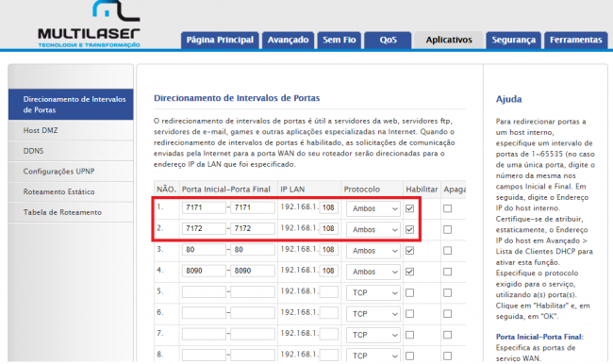Image resolution: width=613 pixels, height=364 pixels.
Task: Click the initial port field showing 7172
Action: [x=204, y=229]
